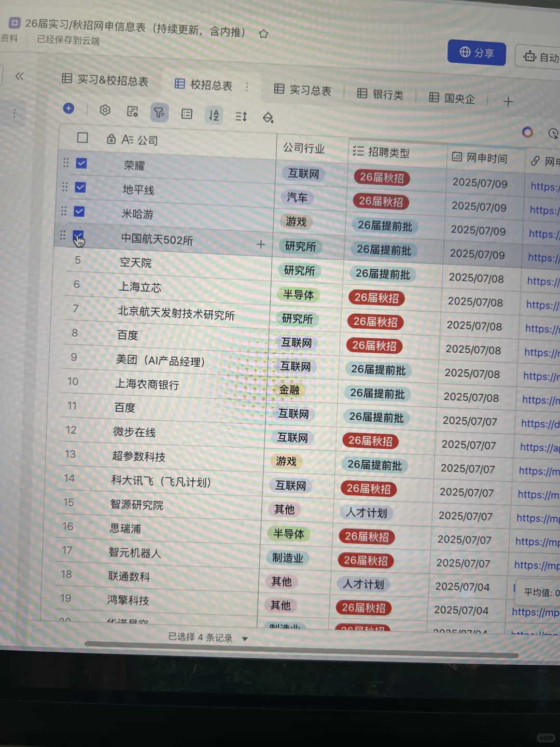
Task: Click the clock history icon at the toolbar's right end
Action: 553,134
